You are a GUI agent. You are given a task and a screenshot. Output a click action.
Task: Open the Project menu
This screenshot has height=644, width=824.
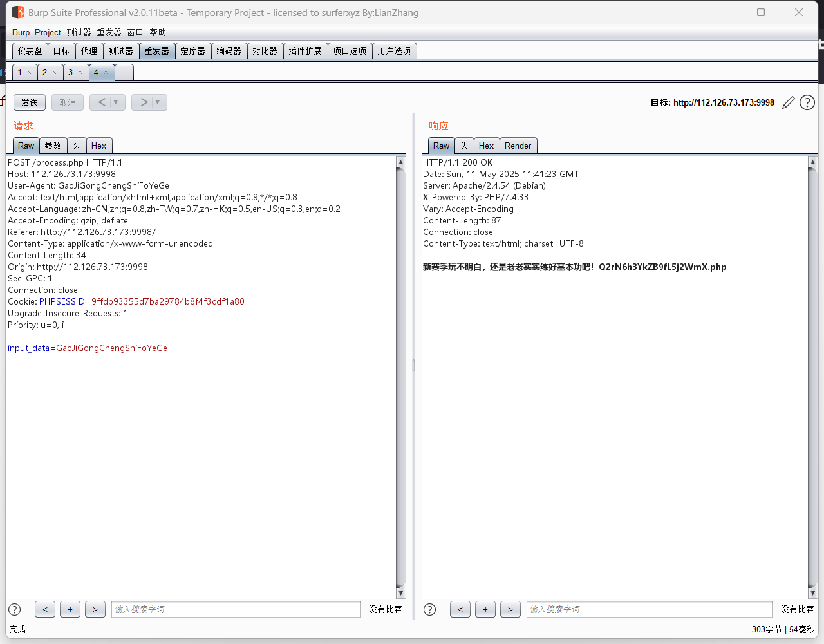coord(48,32)
